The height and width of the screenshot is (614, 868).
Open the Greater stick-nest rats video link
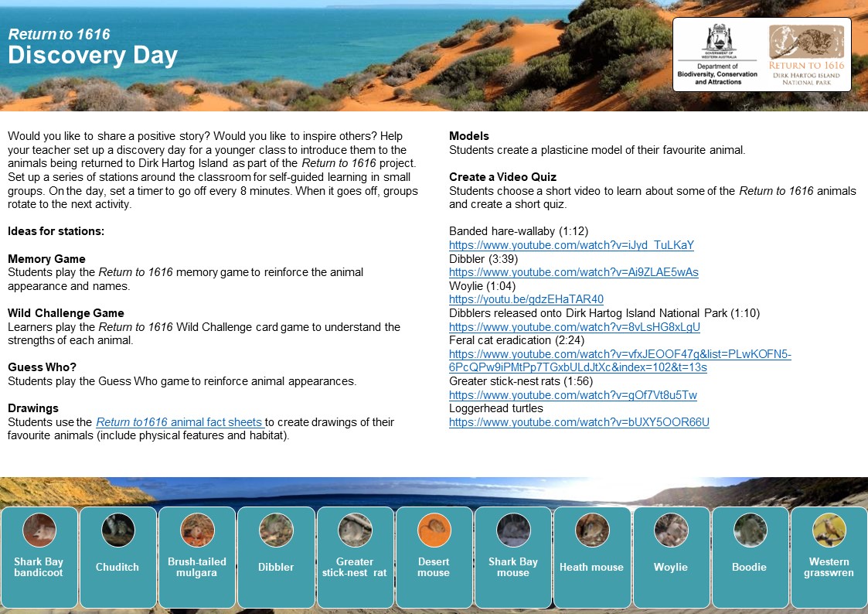(572, 394)
